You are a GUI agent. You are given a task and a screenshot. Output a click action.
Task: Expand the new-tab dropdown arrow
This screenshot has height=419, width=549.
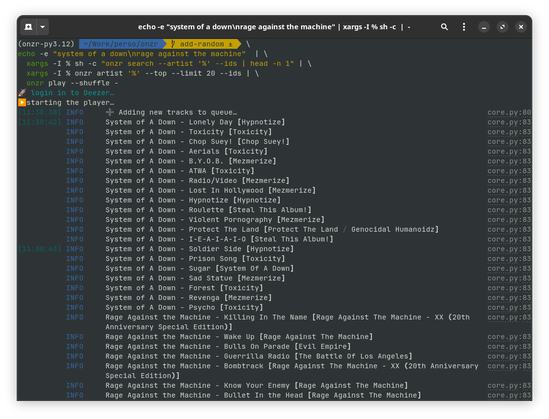pos(42,27)
